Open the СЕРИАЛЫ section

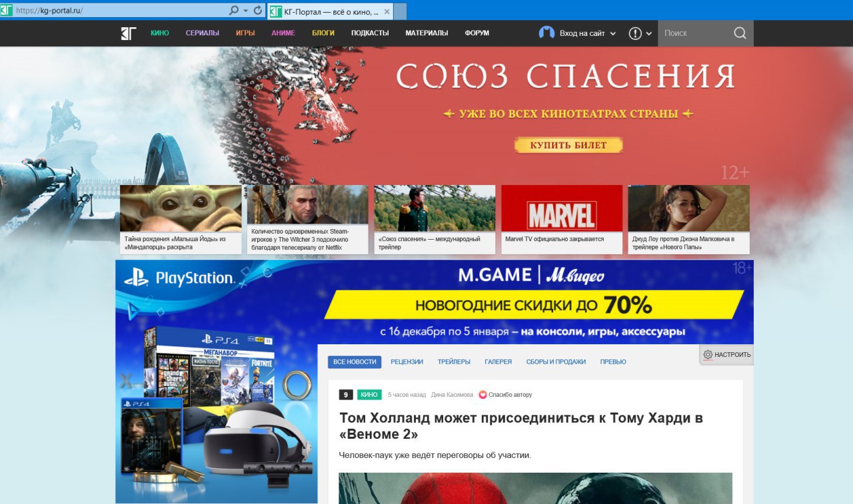(203, 33)
